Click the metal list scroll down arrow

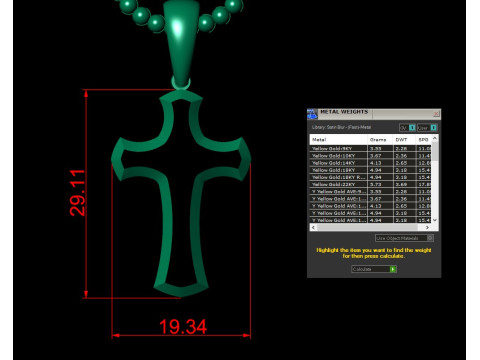tap(435, 220)
